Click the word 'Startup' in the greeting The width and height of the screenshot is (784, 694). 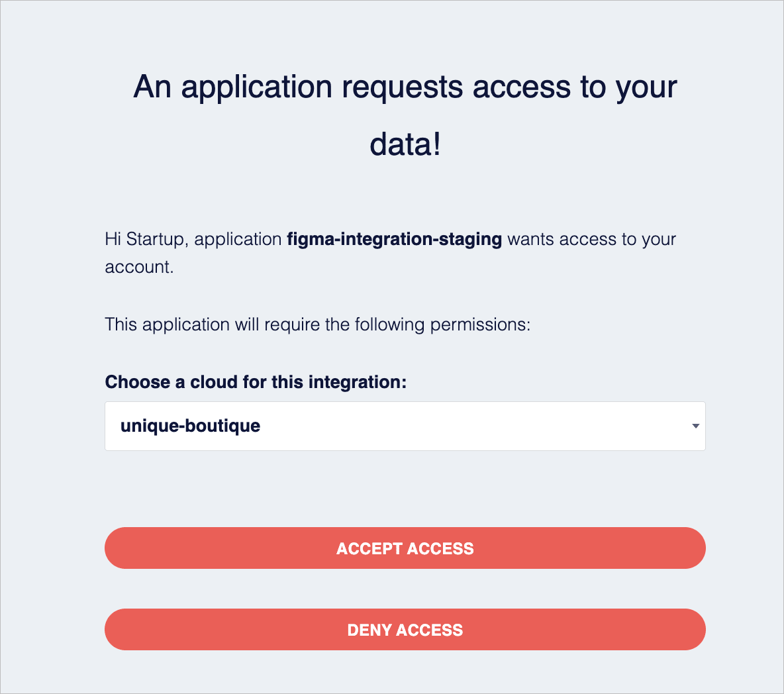[156, 239]
